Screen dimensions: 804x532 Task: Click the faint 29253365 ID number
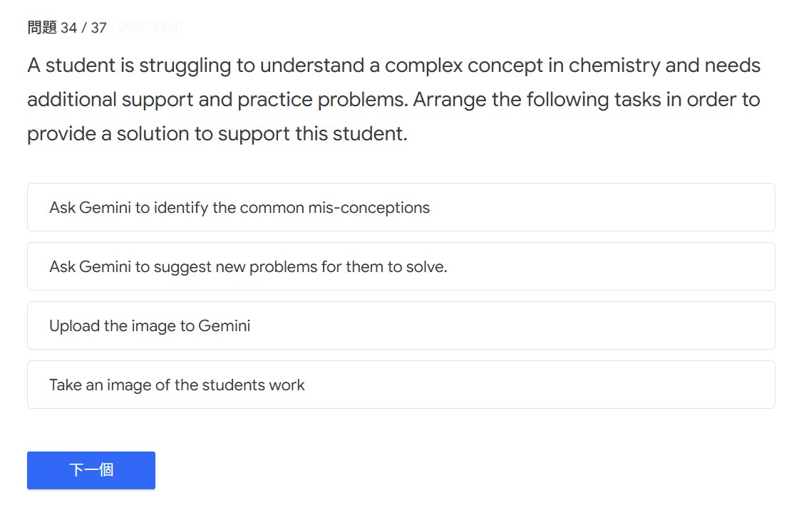pos(150,28)
